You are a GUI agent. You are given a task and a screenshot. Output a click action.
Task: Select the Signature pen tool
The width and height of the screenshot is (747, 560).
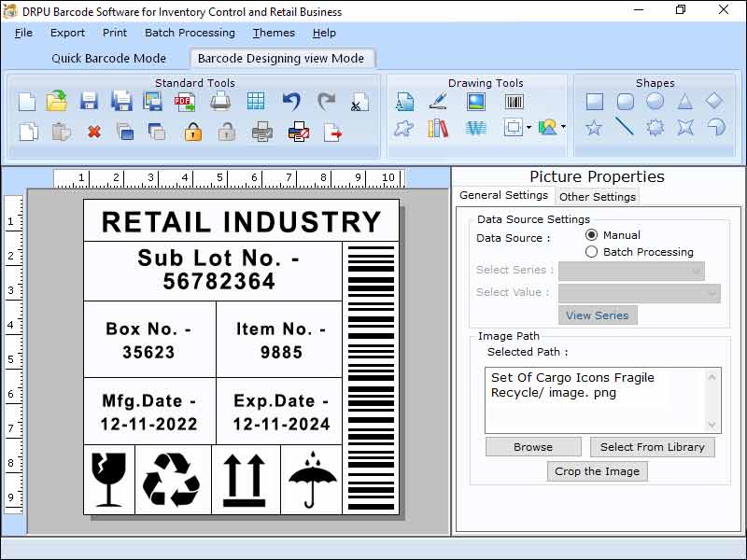(438, 101)
